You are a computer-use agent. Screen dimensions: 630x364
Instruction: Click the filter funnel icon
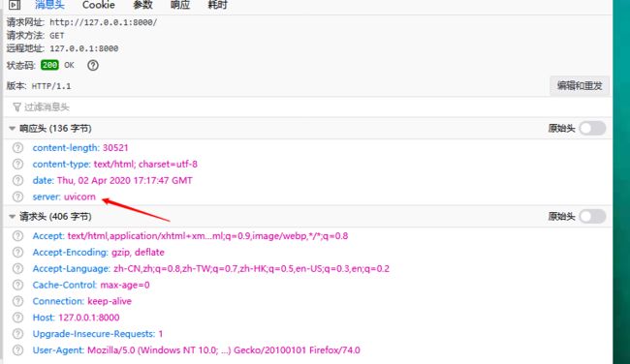coord(16,107)
